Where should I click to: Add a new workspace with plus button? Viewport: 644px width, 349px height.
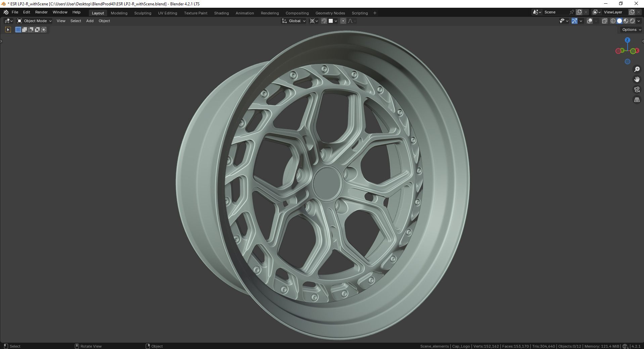[375, 13]
